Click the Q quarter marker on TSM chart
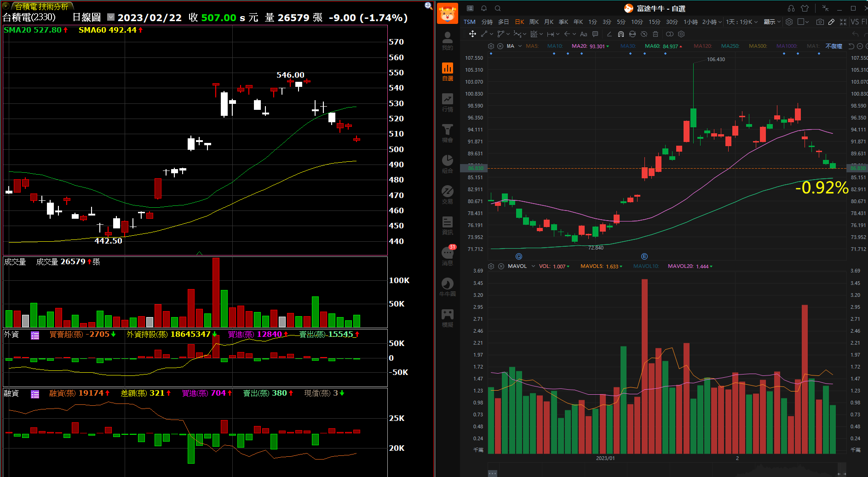 (519, 256)
